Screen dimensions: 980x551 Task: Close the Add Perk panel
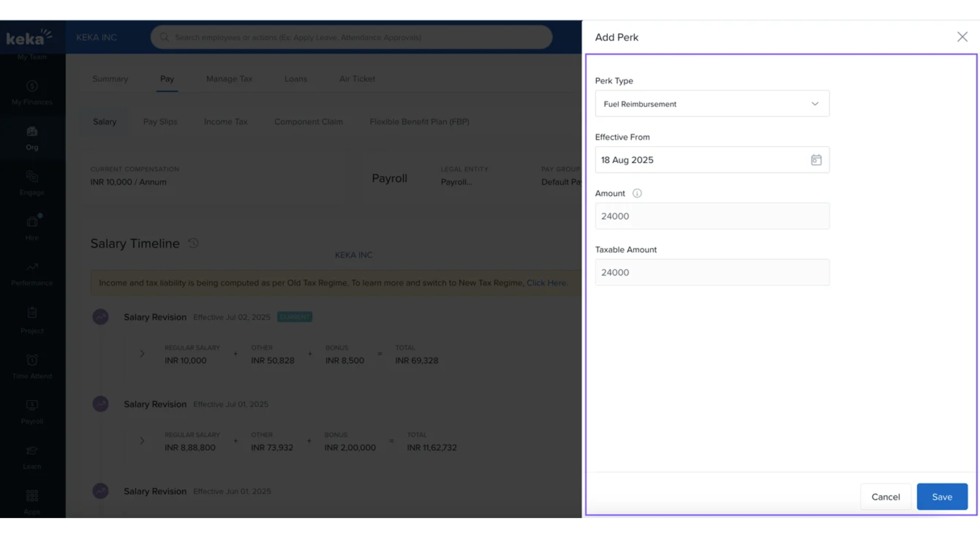(962, 37)
